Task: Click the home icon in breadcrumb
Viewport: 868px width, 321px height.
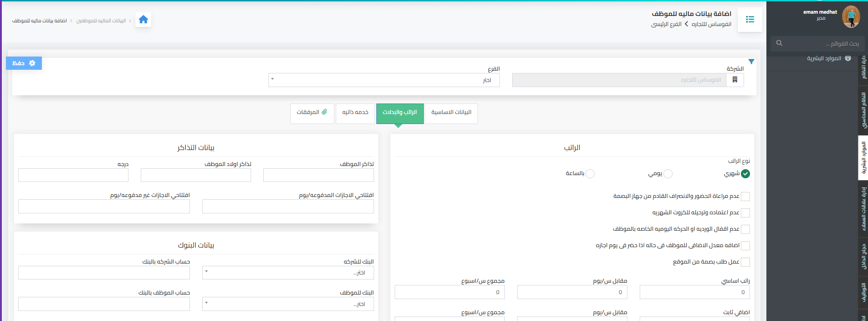Action: pos(143,20)
